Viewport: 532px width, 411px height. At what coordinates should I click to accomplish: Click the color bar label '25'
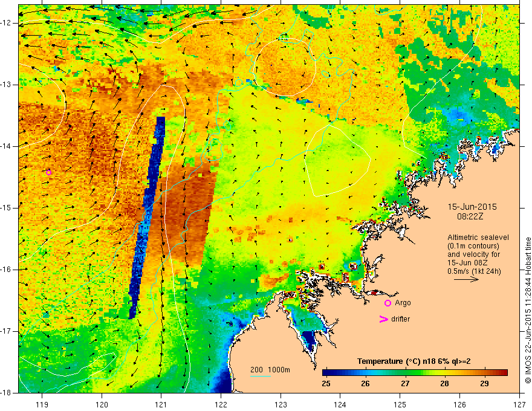point(326,384)
